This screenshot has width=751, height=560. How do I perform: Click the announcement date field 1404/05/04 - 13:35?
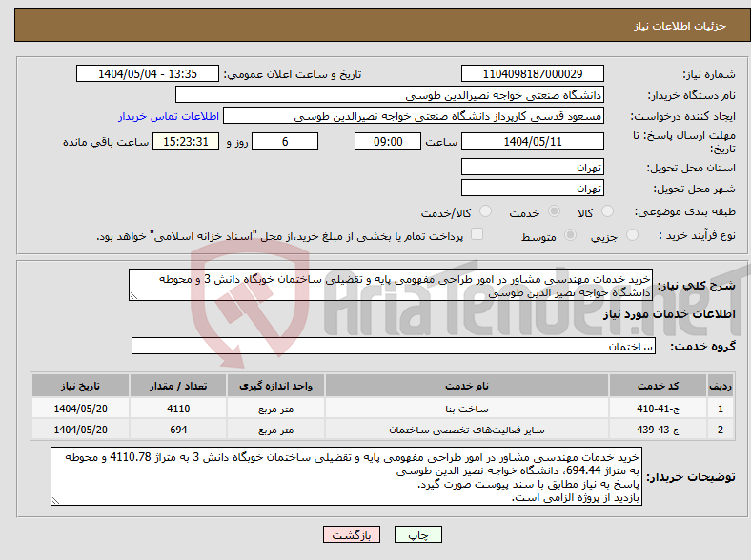[148, 73]
